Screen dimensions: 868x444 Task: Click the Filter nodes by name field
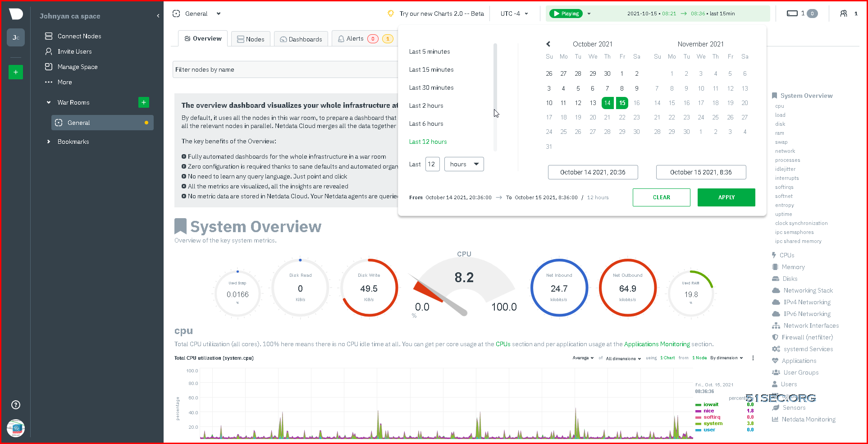click(286, 69)
